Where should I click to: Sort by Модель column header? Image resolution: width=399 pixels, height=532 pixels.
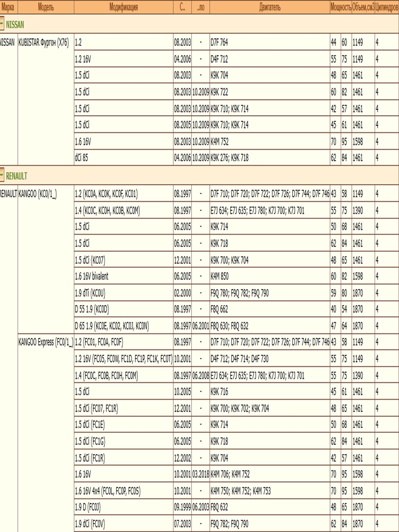[x=46, y=7]
